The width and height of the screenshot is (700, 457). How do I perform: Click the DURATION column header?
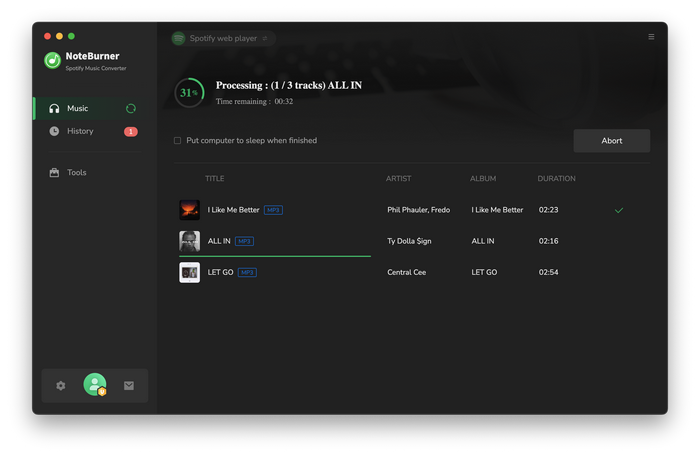pyautogui.click(x=557, y=179)
